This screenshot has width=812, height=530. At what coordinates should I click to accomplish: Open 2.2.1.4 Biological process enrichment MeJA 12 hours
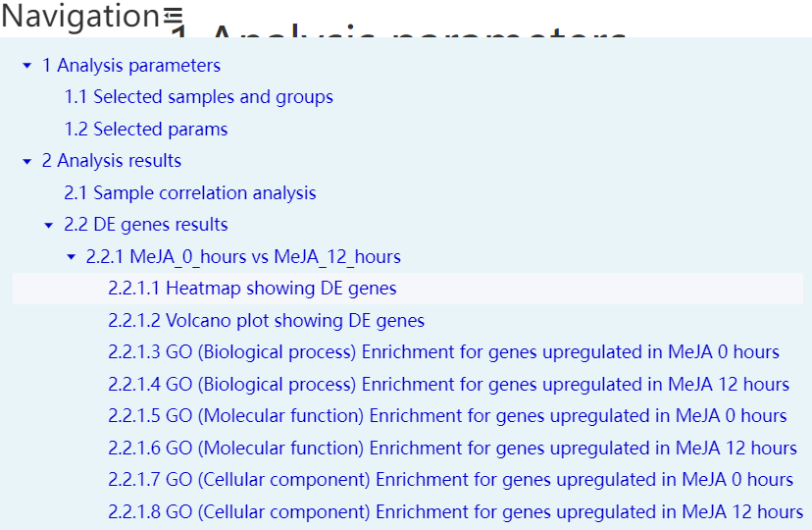(448, 385)
